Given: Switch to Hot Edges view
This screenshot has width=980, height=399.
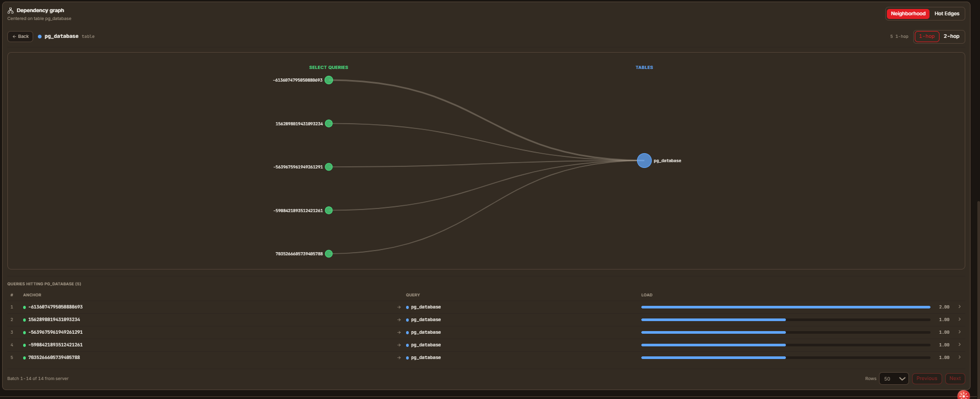Looking at the screenshot, I should [x=947, y=14].
